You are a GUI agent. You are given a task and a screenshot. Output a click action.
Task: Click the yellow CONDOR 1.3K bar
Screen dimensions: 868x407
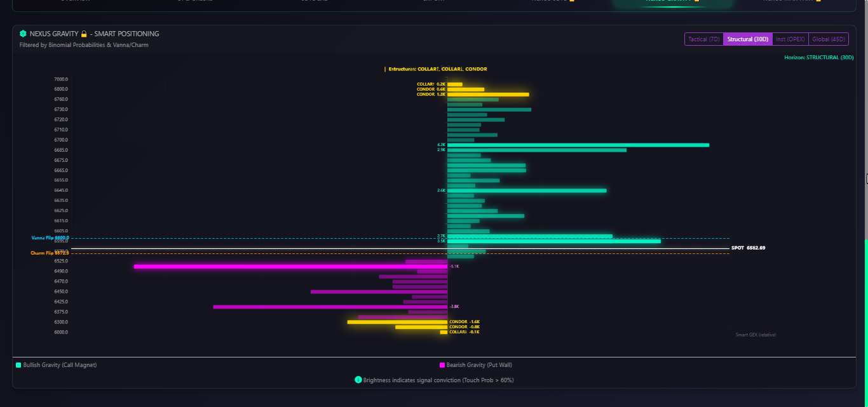pos(487,95)
